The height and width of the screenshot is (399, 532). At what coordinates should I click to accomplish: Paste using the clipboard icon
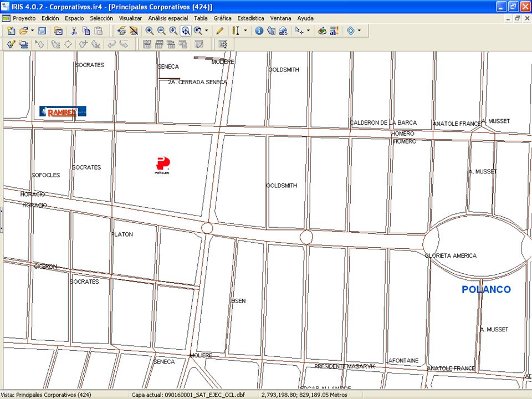point(99,31)
